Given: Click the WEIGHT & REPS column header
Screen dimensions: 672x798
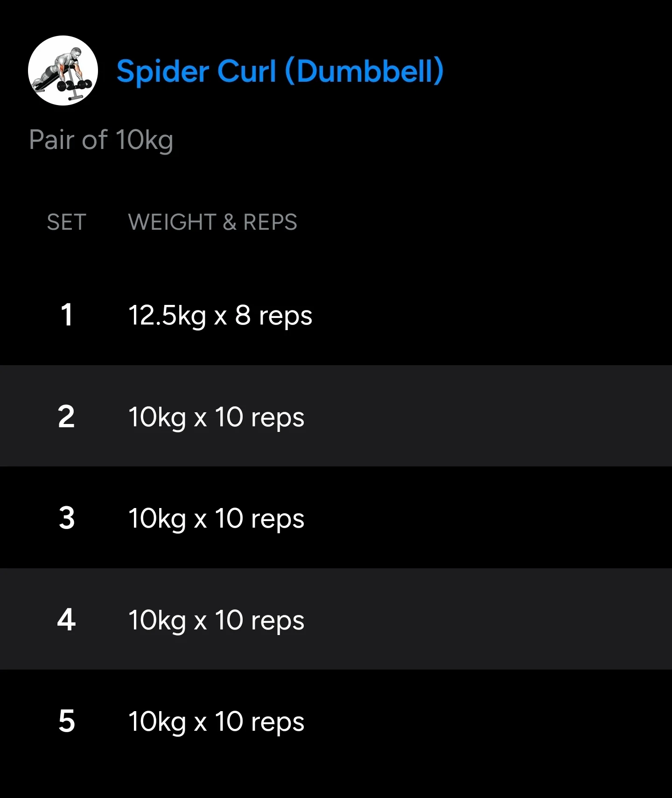Looking at the screenshot, I should pyautogui.click(x=212, y=222).
